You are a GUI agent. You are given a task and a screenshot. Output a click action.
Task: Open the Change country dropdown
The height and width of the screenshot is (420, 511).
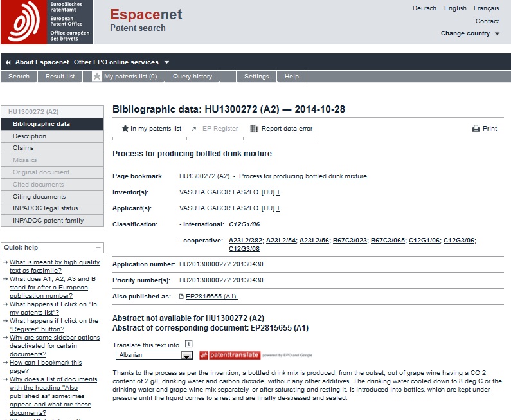pos(470,33)
